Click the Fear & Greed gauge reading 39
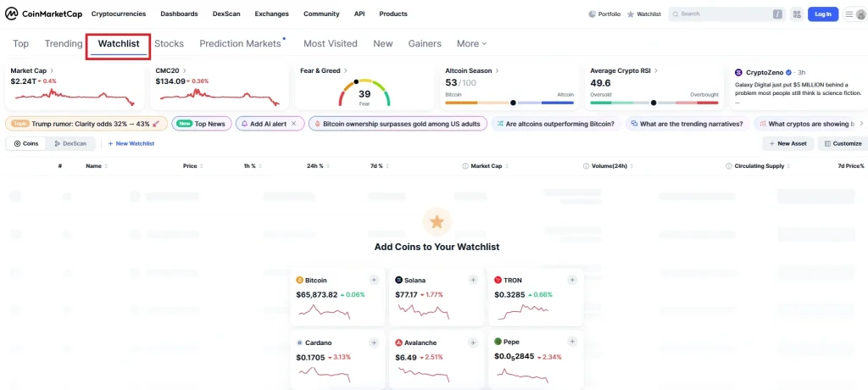The height and width of the screenshot is (390, 868). coord(364,92)
